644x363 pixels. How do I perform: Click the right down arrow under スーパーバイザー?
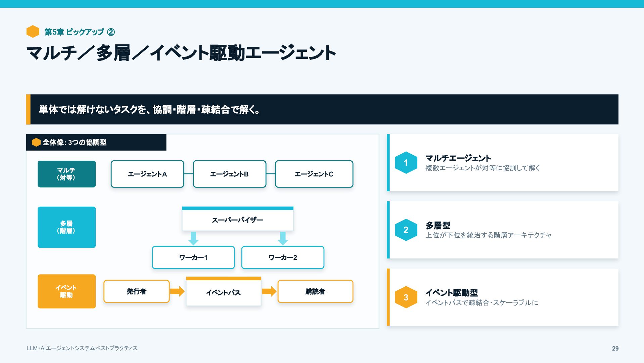click(x=283, y=238)
